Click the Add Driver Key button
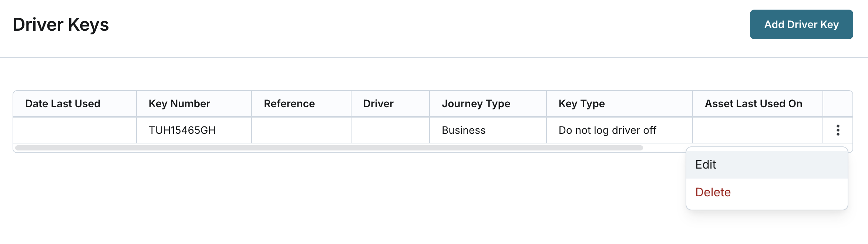This screenshot has width=868, height=244. (801, 24)
